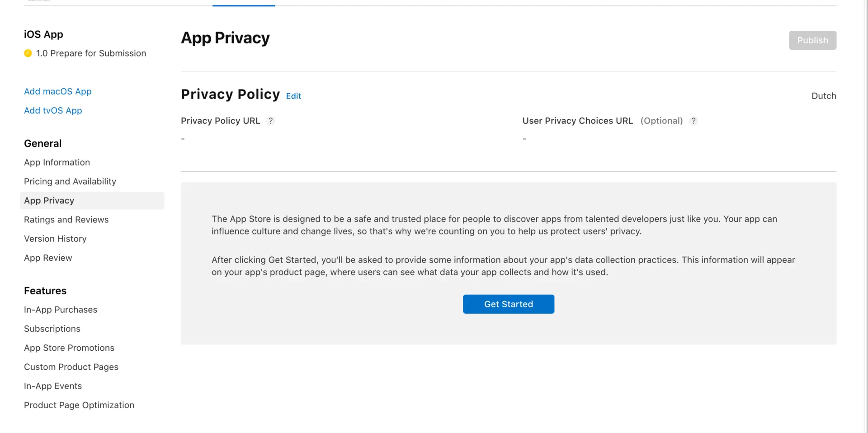Open In-App Purchases

coord(61,310)
